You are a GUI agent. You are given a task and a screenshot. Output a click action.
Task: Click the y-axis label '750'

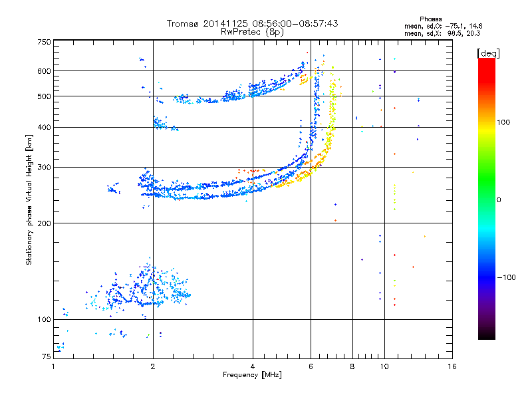(44, 42)
